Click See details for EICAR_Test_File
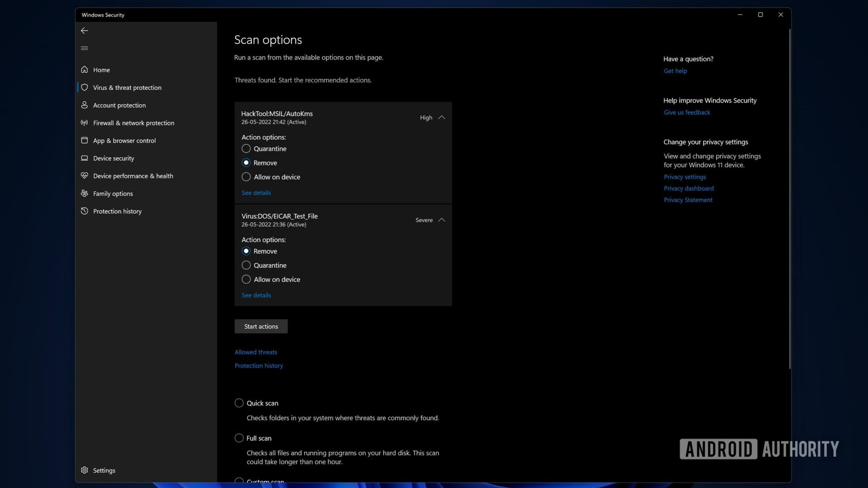The width and height of the screenshot is (868, 488). 255,294
